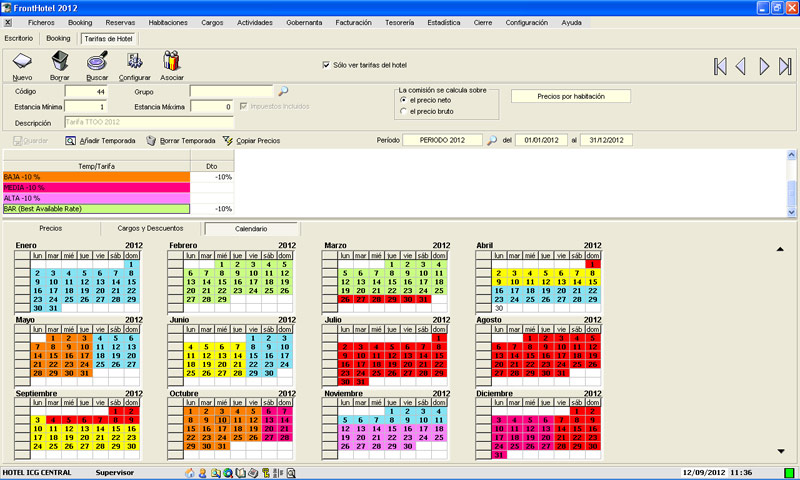Screen dimensions: 800x480
Task: Select the orange BAJA -10 % season row
Action: click(96, 176)
